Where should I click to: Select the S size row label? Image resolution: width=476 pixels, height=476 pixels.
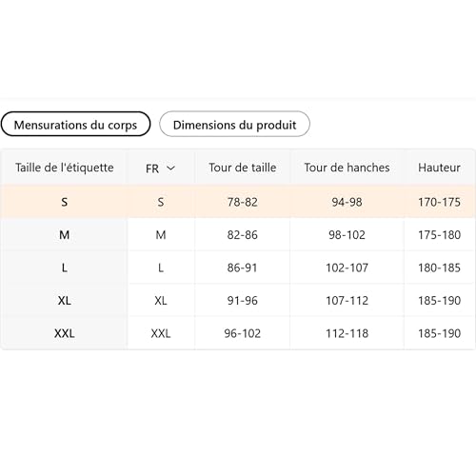65,202
